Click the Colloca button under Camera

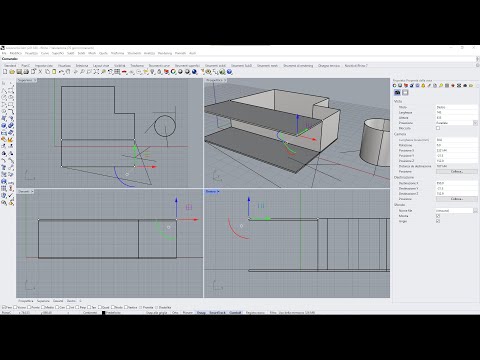click(457, 171)
